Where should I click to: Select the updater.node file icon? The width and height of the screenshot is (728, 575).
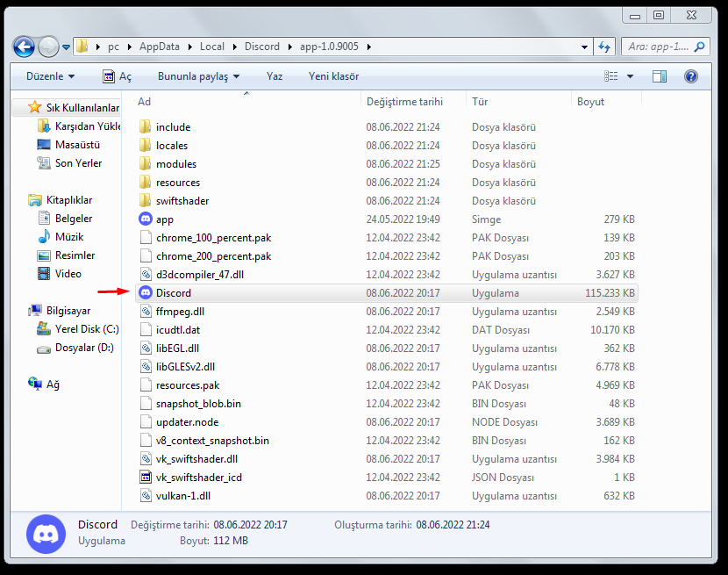pyautogui.click(x=146, y=422)
